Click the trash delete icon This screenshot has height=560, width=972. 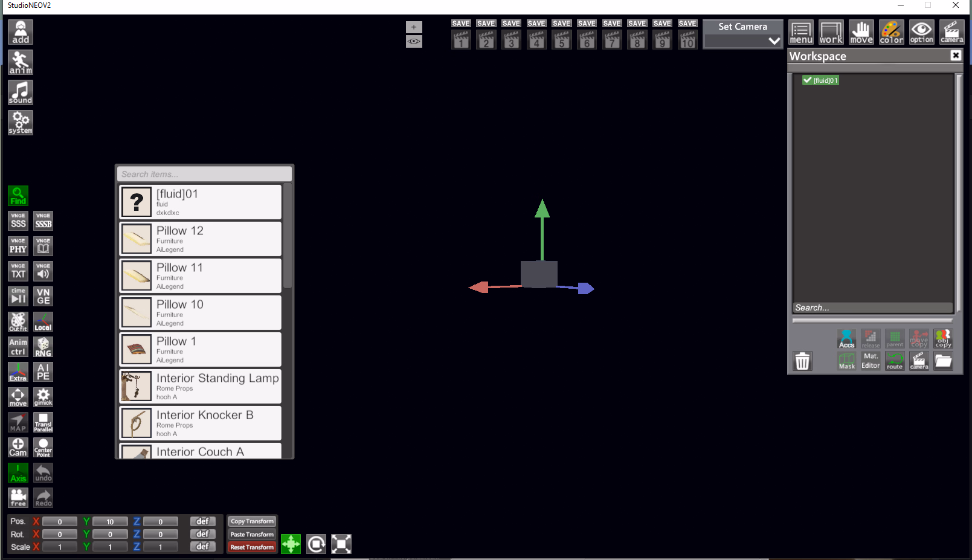click(802, 361)
